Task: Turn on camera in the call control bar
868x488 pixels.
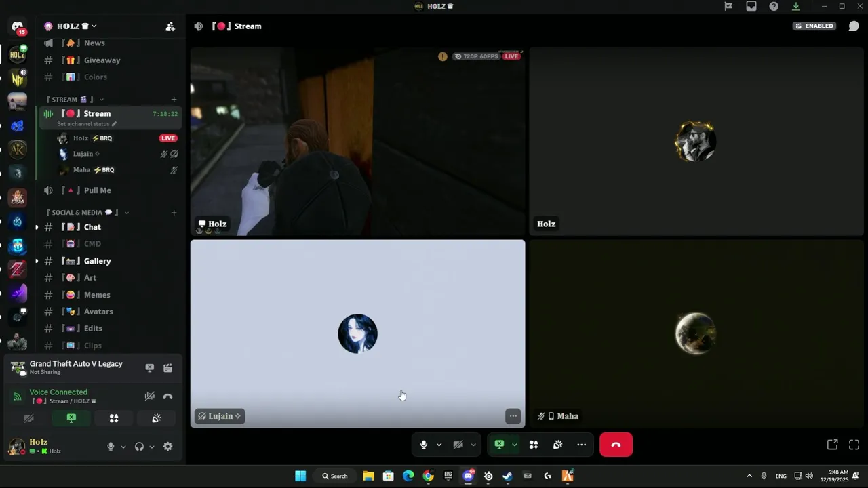Action: [x=458, y=445]
